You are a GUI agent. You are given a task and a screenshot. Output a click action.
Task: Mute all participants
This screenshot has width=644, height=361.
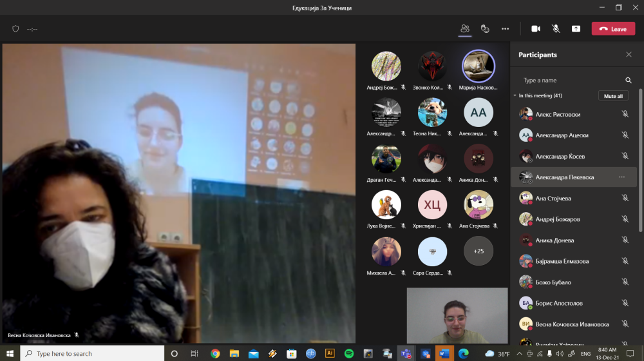click(x=613, y=96)
